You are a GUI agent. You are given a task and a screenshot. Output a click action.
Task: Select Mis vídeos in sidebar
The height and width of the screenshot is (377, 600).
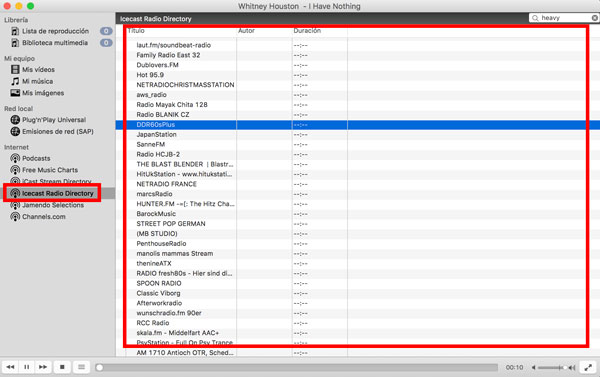38,70
